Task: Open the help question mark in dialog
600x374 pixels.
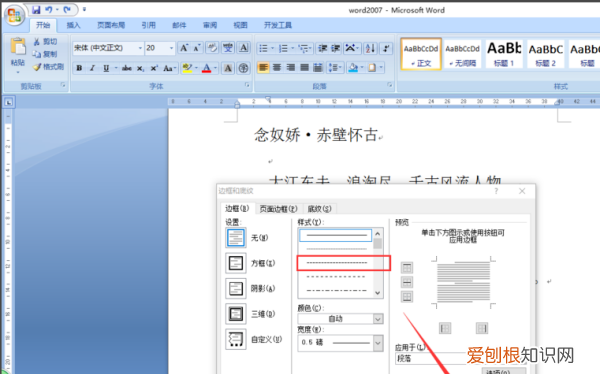Action: [x=496, y=191]
